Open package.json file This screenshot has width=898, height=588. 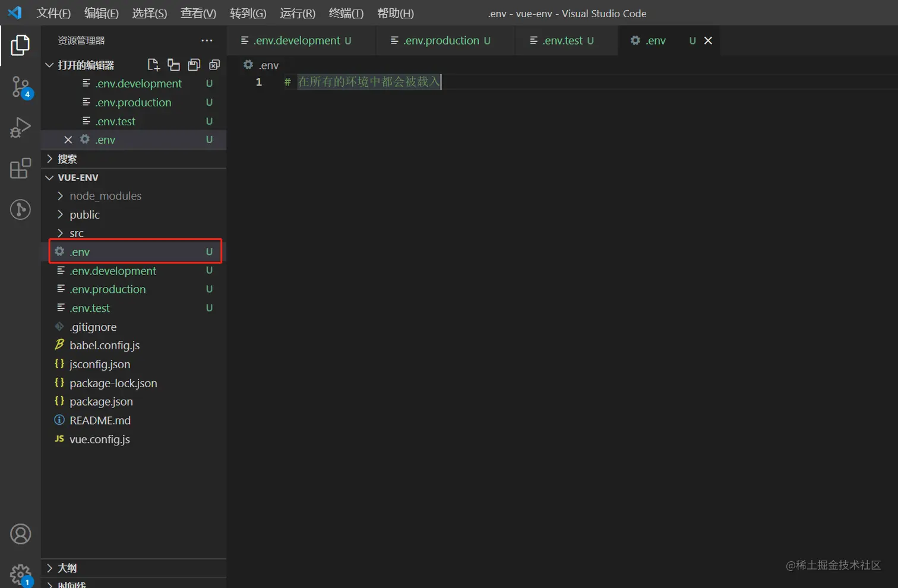(x=134, y=402)
